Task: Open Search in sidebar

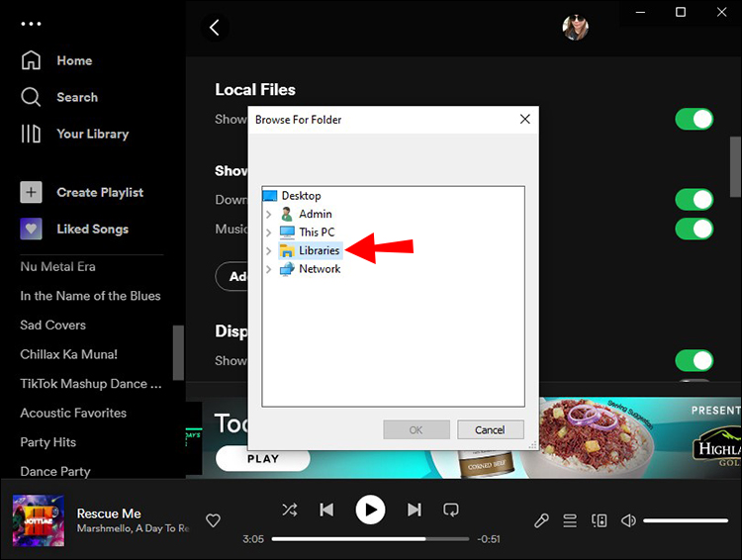Action: tap(77, 97)
